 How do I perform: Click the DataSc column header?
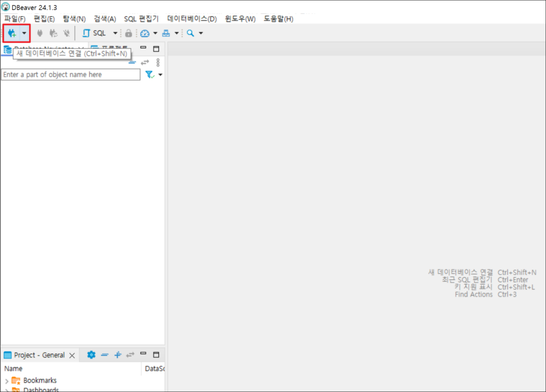[155, 369]
